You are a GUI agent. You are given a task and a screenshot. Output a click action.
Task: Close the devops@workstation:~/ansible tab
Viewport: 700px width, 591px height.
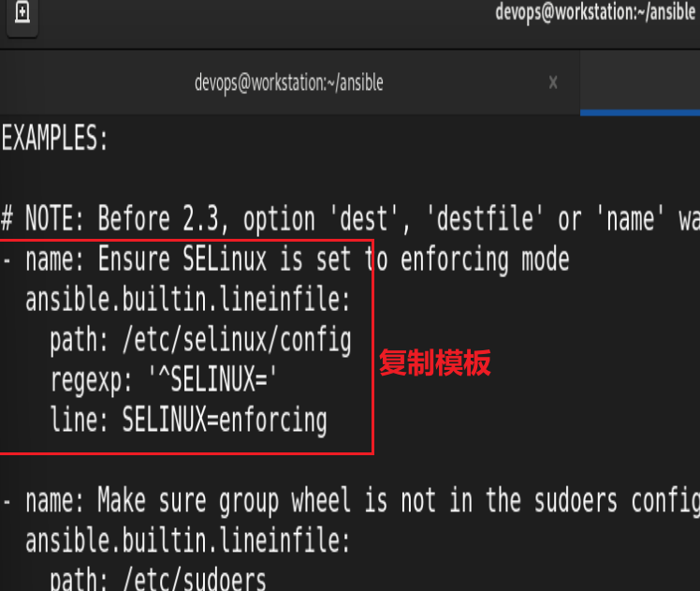click(553, 82)
